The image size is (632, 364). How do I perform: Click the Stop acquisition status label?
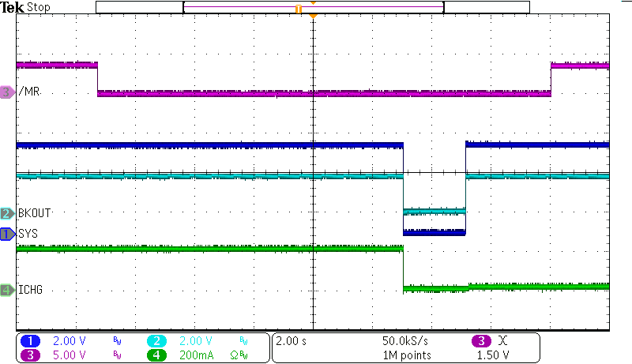39,7
